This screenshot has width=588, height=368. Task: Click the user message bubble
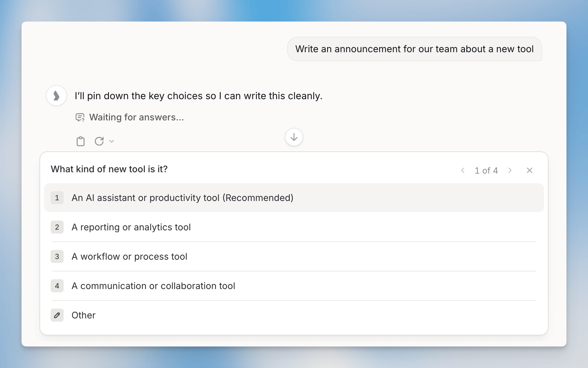[x=414, y=49]
